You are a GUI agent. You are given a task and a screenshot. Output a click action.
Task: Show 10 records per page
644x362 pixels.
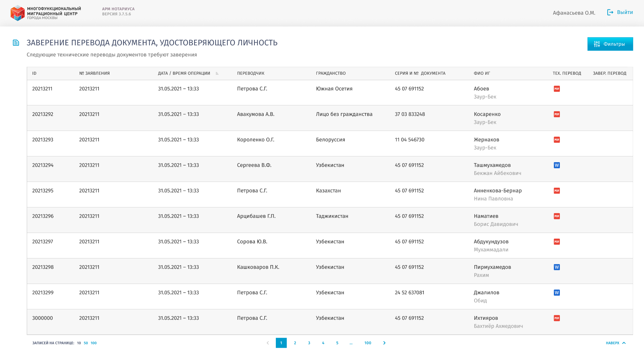pyautogui.click(x=79, y=343)
